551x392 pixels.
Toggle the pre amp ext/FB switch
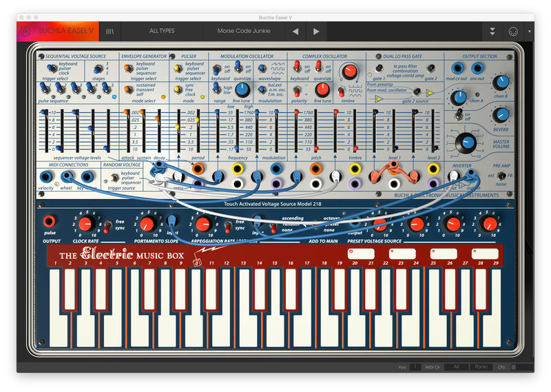click(x=501, y=176)
